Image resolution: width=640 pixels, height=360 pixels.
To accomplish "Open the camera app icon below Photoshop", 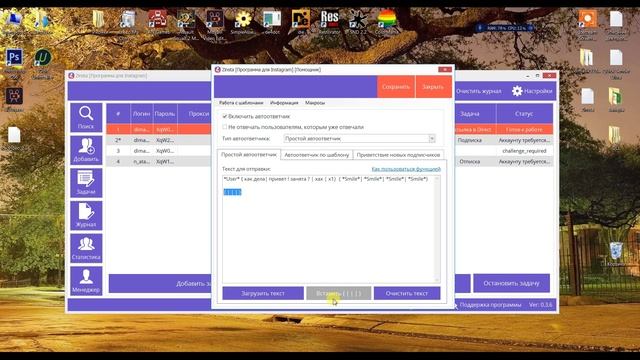I will (14, 96).
